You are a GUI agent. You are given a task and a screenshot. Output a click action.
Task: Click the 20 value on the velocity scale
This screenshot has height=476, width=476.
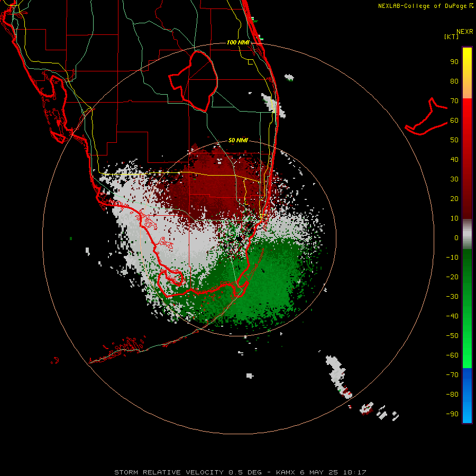tap(454, 198)
